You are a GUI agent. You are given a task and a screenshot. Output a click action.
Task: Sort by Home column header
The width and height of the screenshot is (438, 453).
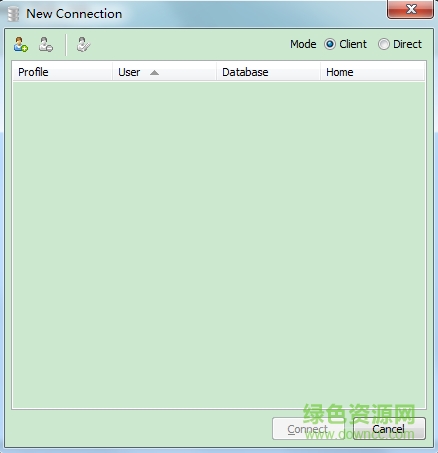(373, 72)
